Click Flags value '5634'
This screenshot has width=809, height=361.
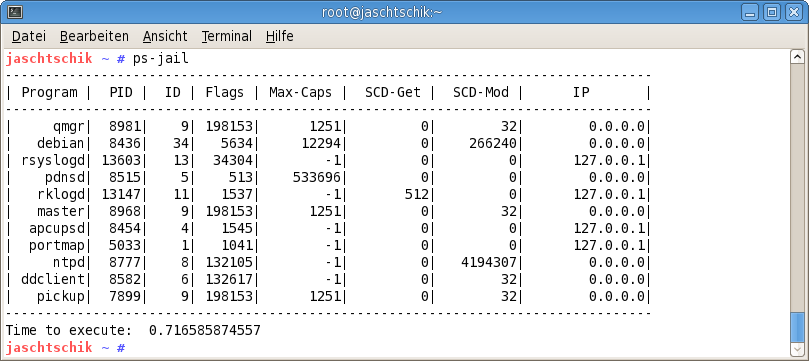237,144
